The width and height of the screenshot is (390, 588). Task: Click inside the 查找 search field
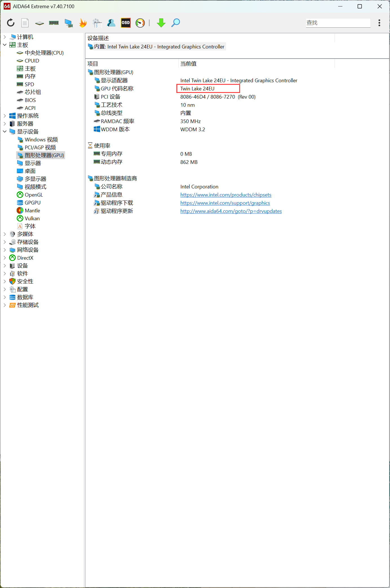tap(338, 23)
